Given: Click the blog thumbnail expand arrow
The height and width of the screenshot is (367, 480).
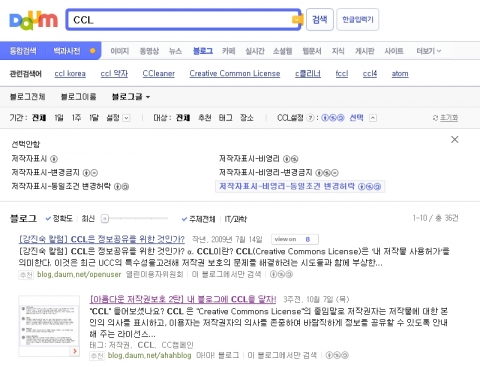Looking at the screenshot, I should click(75, 351).
